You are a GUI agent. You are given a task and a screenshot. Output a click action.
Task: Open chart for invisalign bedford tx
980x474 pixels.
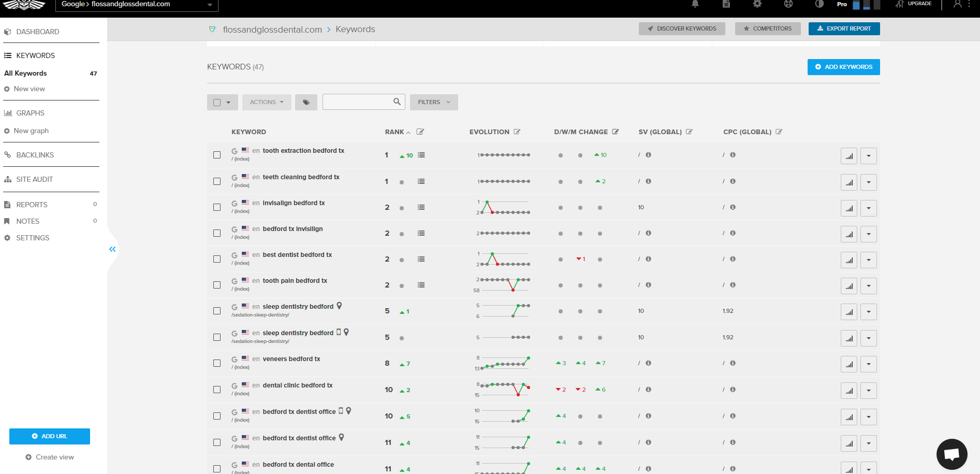pyautogui.click(x=849, y=208)
